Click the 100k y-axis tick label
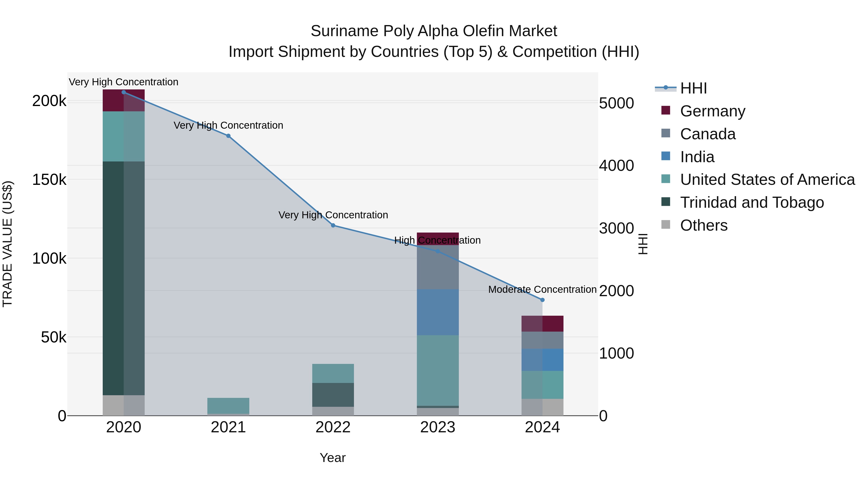The image size is (868, 488). pyautogui.click(x=49, y=259)
